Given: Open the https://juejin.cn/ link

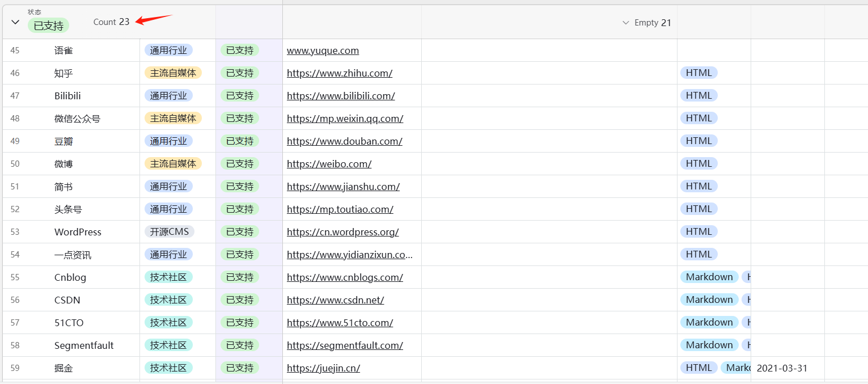Looking at the screenshot, I should pos(323,368).
